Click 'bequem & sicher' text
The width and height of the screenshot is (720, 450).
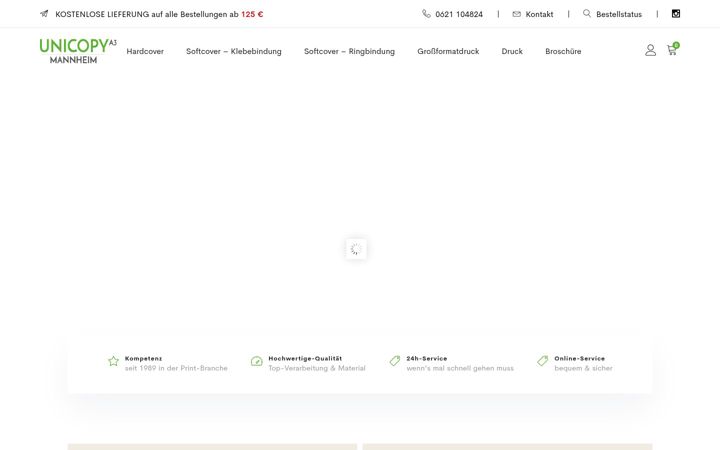pos(583,368)
